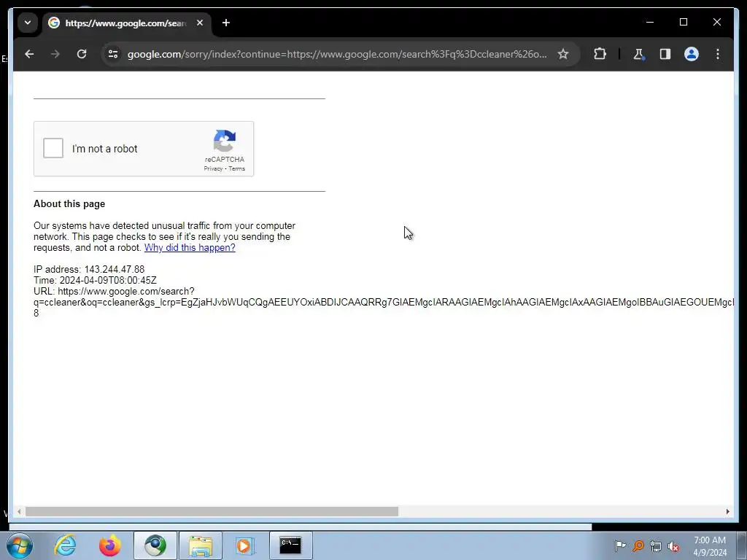Image resolution: width=747 pixels, height=560 pixels.
Task: Open a new tab with plus button
Action: [226, 23]
